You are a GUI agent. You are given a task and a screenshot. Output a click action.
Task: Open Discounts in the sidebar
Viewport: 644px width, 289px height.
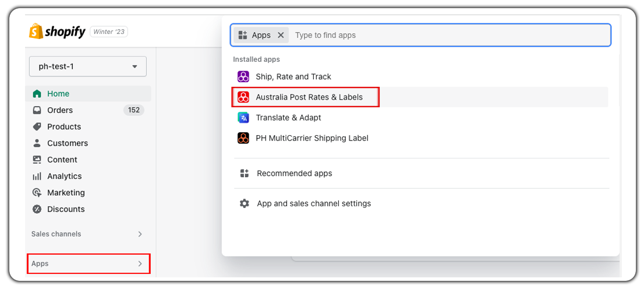tap(88, 209)
